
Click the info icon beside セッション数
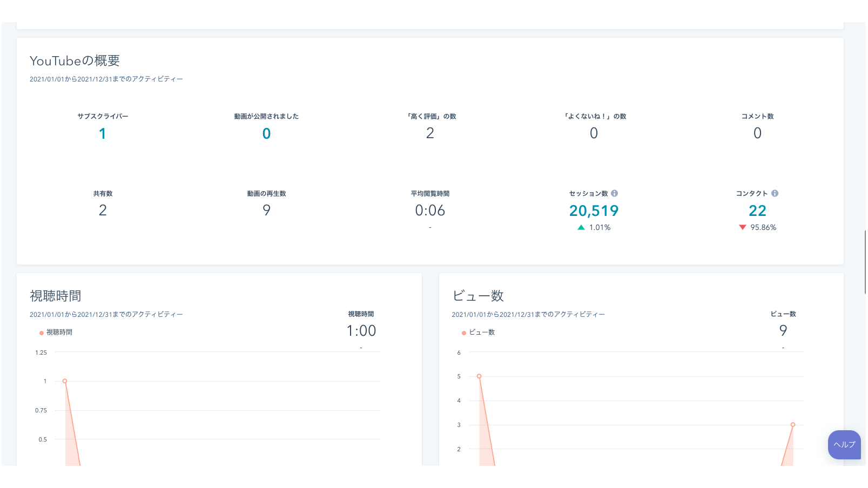tap(614, 193)
